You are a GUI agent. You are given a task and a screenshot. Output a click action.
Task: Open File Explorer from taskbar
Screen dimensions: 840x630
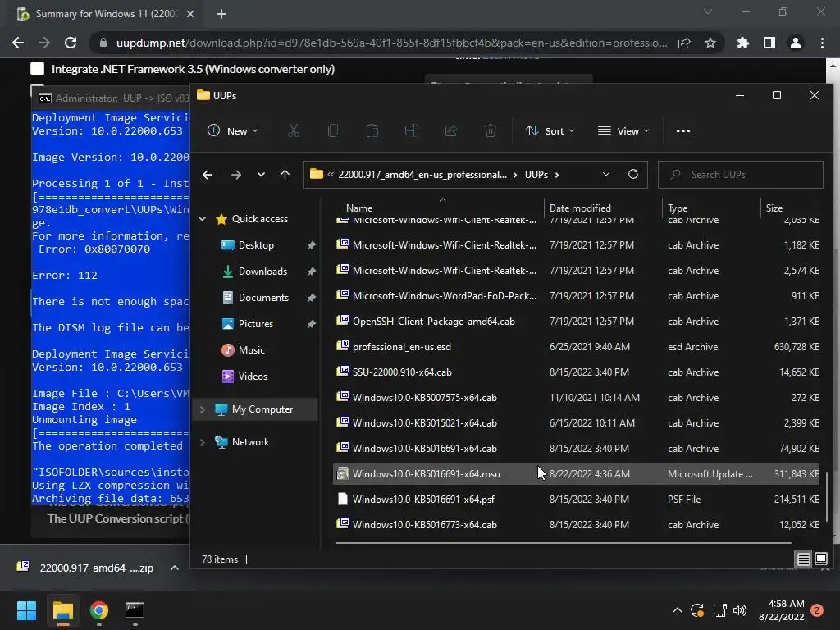point(62,610)
